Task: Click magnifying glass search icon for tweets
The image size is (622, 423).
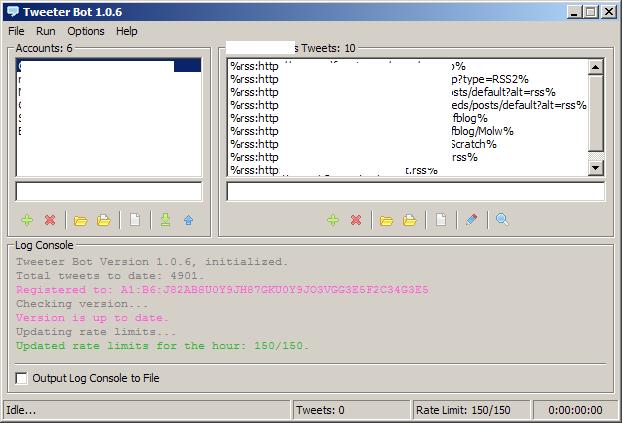Action: (x=502, y=219)
